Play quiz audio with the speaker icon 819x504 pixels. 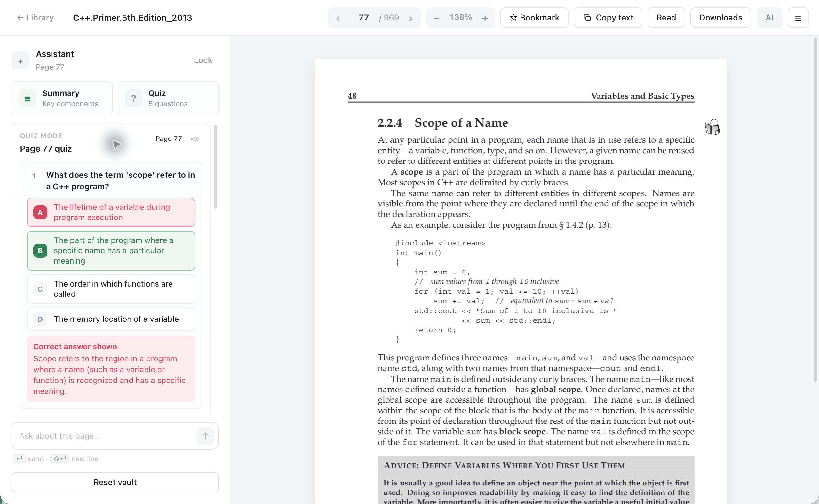(x=195, y=139)
